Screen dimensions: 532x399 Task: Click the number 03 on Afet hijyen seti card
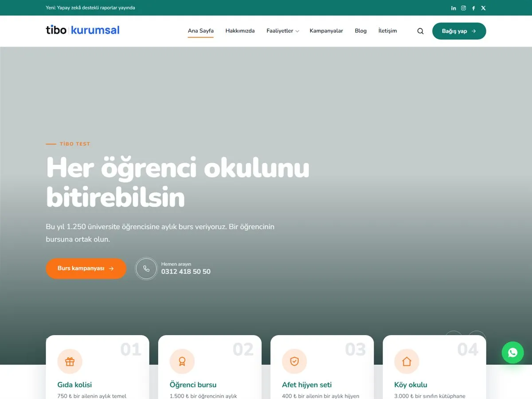pos(356,350)
